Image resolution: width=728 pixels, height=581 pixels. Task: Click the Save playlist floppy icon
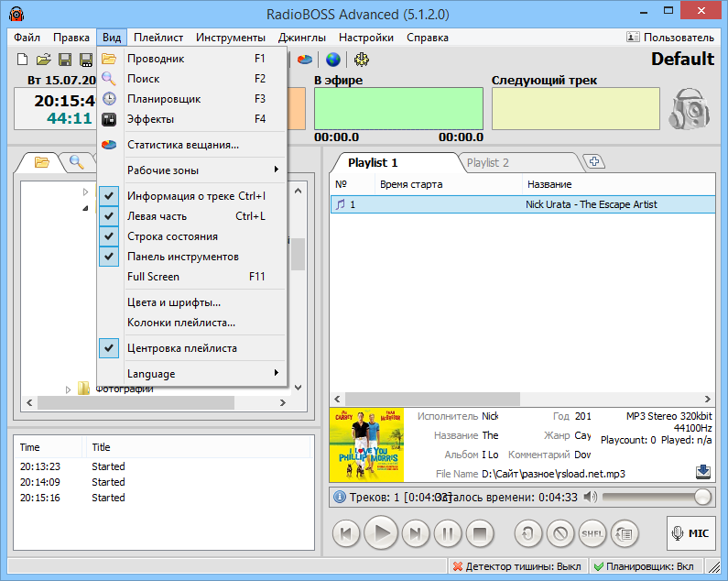click(64, 59)
